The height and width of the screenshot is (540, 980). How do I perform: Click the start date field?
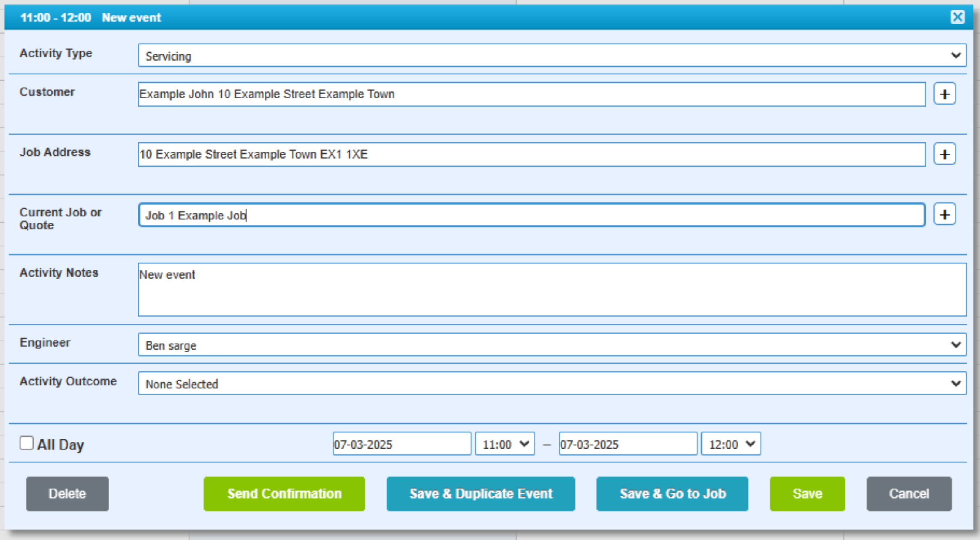pyautogui.click(x=401, y=444)
